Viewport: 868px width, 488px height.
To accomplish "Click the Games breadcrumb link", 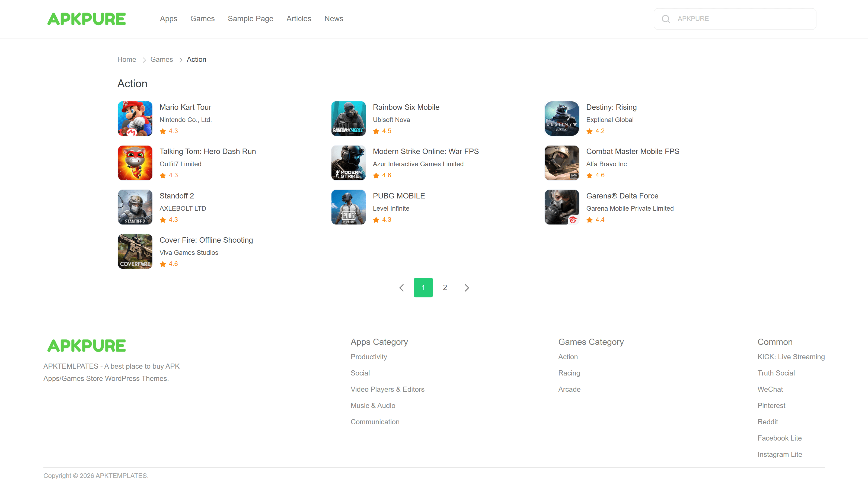I will [161, 59].
